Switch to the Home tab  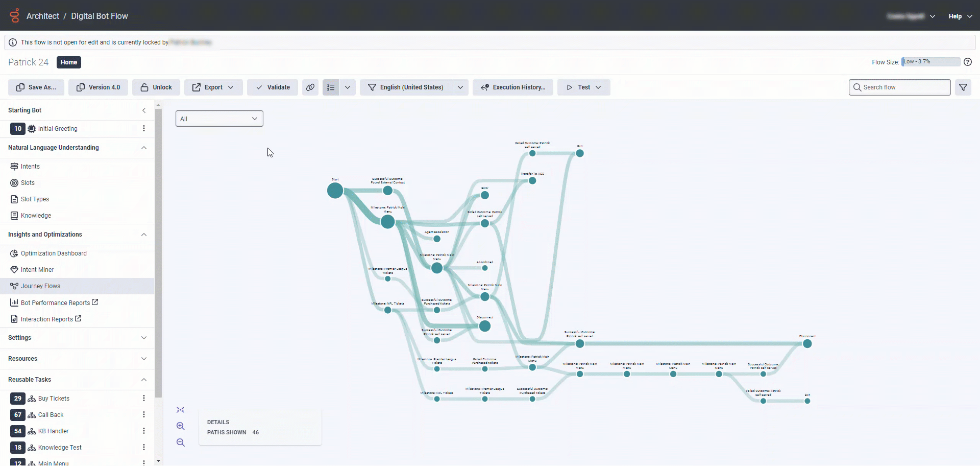(68, 62)
